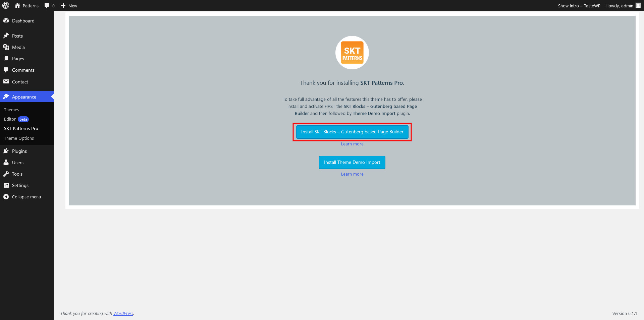Open the Dashboard menu item
This screenshot has height=320, width=644.
(23, 21)
